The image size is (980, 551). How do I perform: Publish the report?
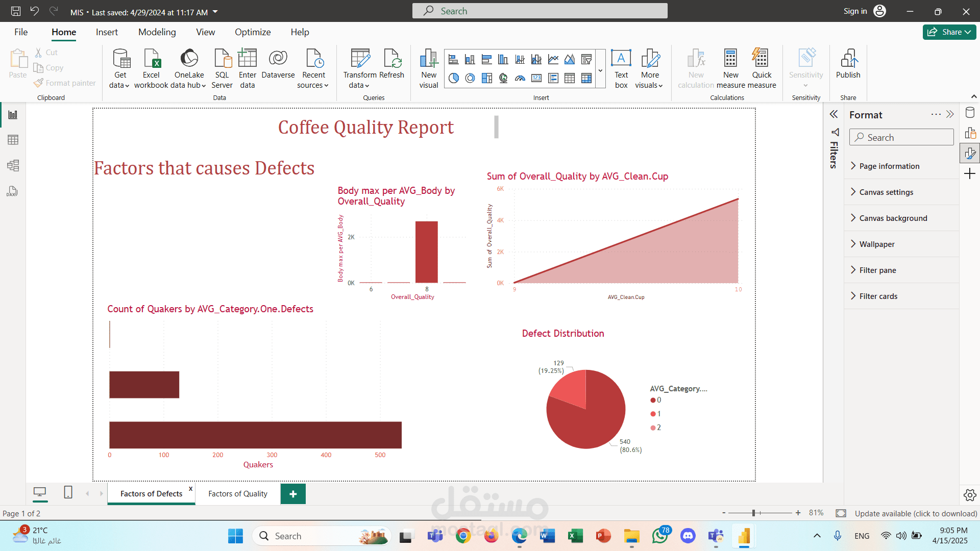848,64
